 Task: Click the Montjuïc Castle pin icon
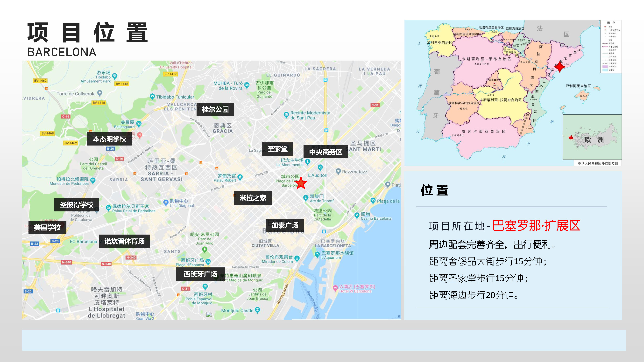(x=257, y=310)
